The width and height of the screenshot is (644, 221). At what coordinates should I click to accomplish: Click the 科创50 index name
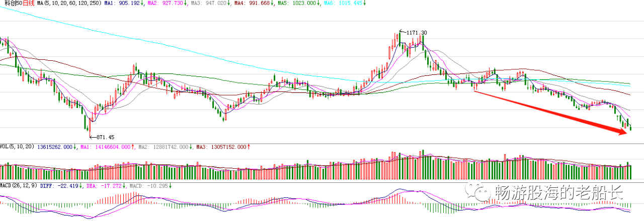11,4
